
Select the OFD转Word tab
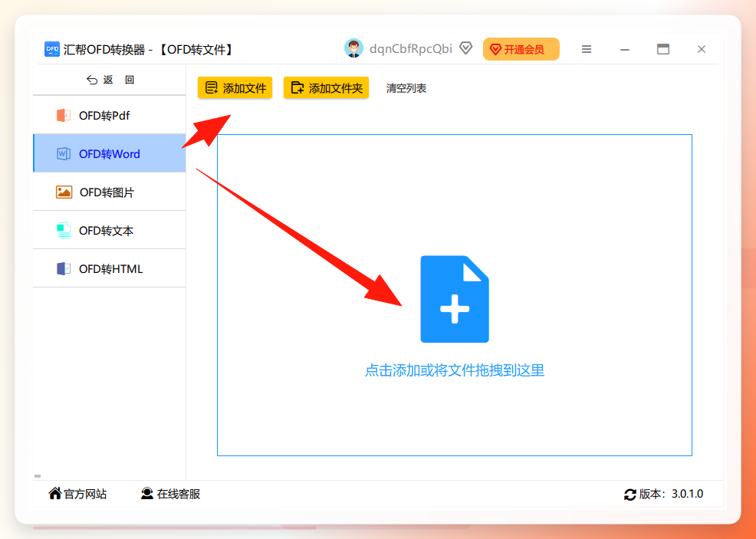tap(110, 153)
